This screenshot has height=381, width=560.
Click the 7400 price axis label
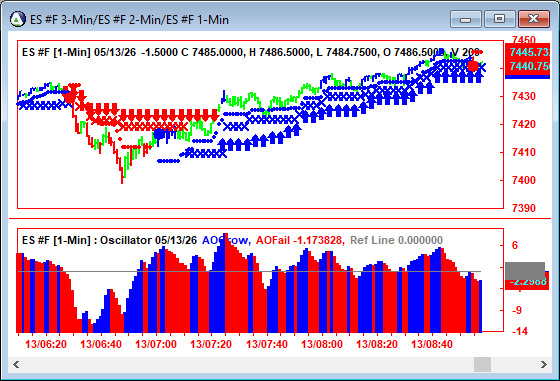tap(524, 180)
